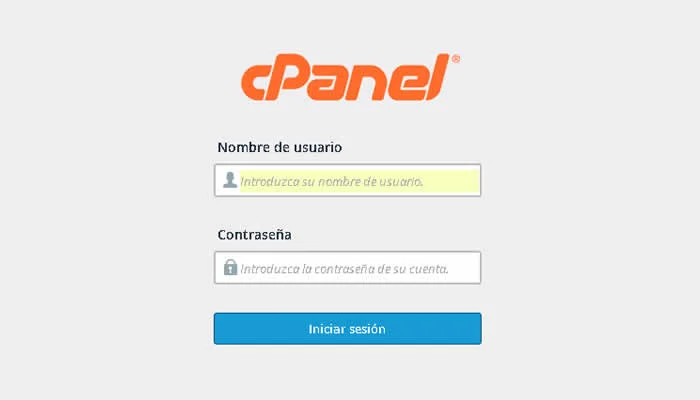Click the orange cPanel logo
The image size is (700, 400).
(x=350, y=77)
